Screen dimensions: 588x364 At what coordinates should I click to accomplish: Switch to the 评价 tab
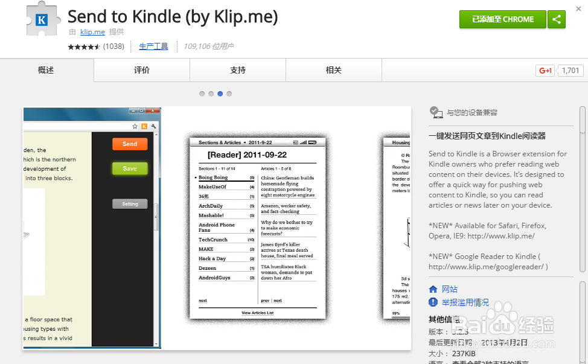tap(142, 70)
